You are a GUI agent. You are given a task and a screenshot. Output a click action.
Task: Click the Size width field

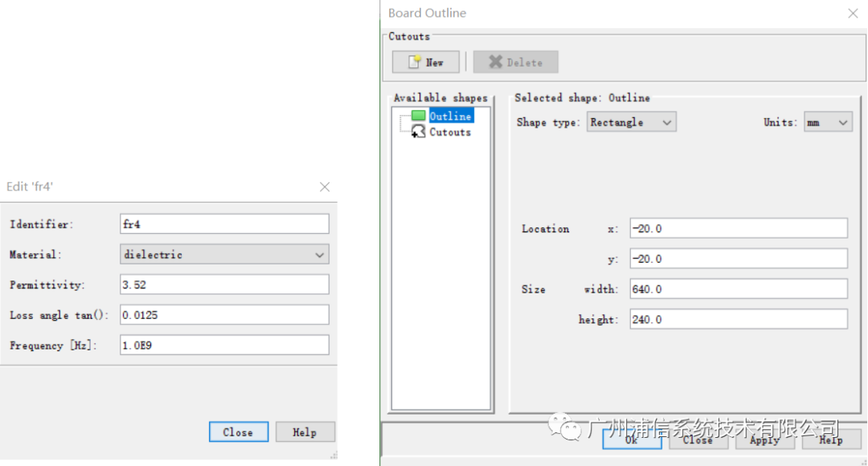click(x=738, y=289)
